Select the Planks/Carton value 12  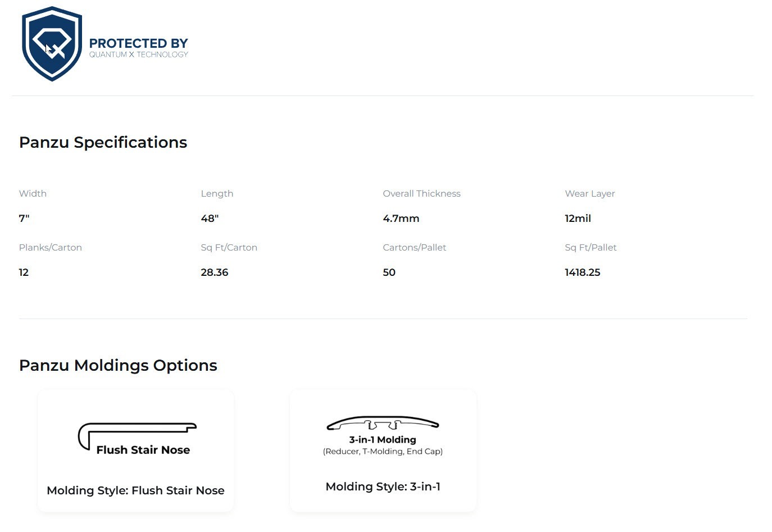[x=24, y=272]
